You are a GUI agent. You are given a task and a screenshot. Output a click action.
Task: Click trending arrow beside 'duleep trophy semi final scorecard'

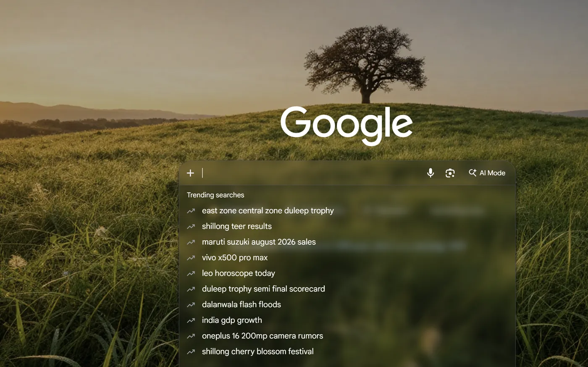click(x=191, y=289)
